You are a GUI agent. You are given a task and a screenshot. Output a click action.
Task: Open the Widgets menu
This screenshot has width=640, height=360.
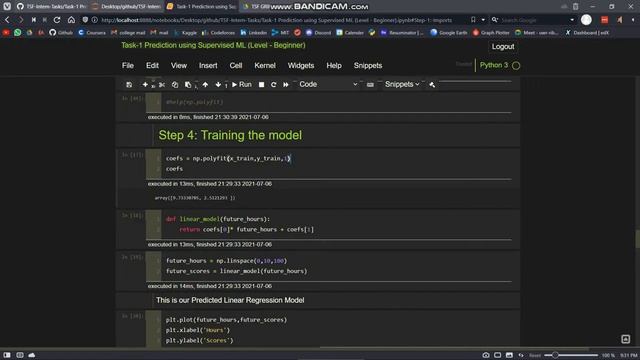point(301,66)
